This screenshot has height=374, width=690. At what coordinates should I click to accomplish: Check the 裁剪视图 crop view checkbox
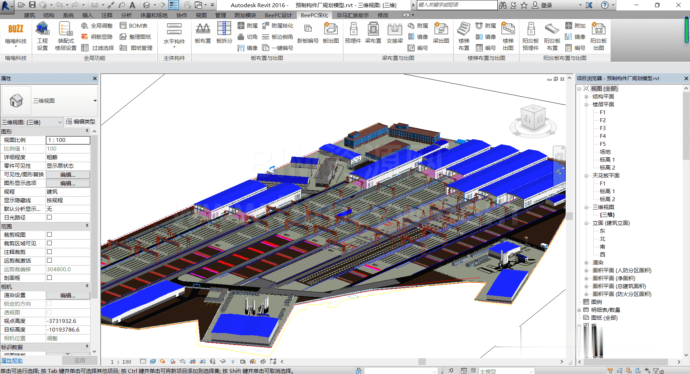point(49,235)
